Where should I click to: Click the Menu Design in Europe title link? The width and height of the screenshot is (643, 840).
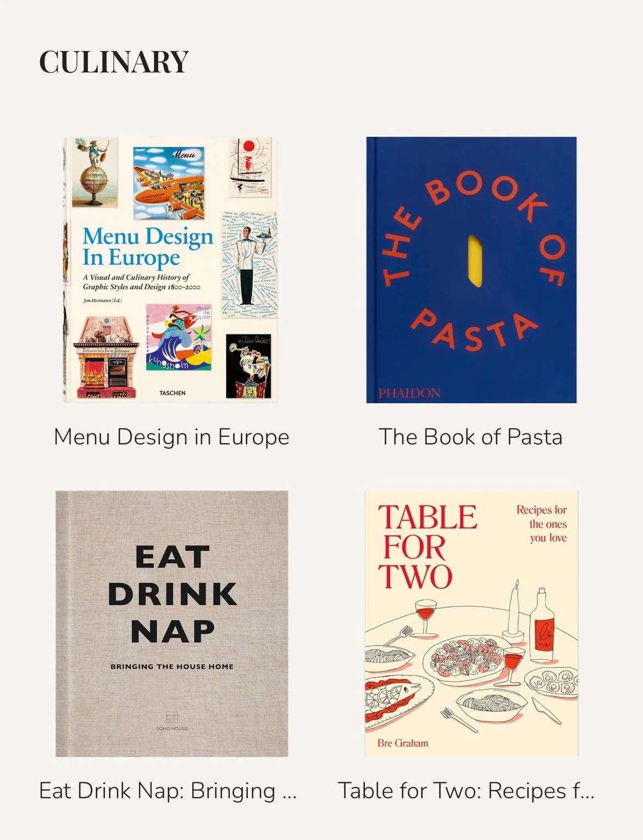tap(171, 437)
